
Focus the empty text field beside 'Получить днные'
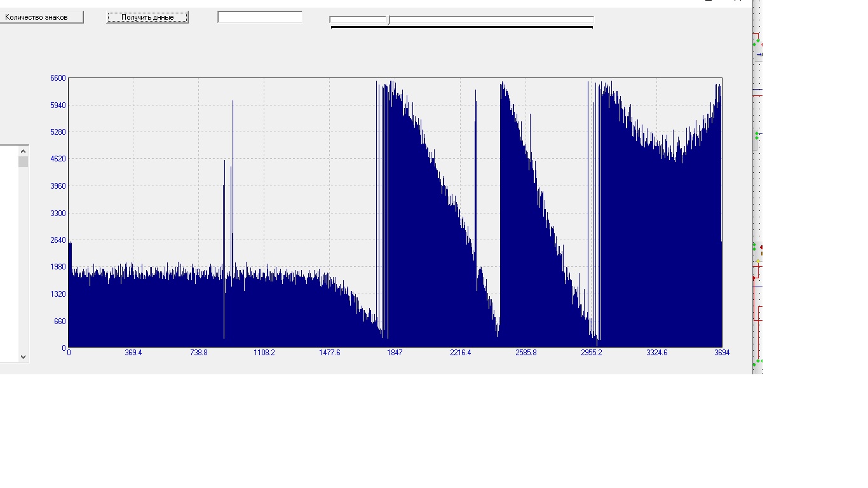(x=260, y=17)
